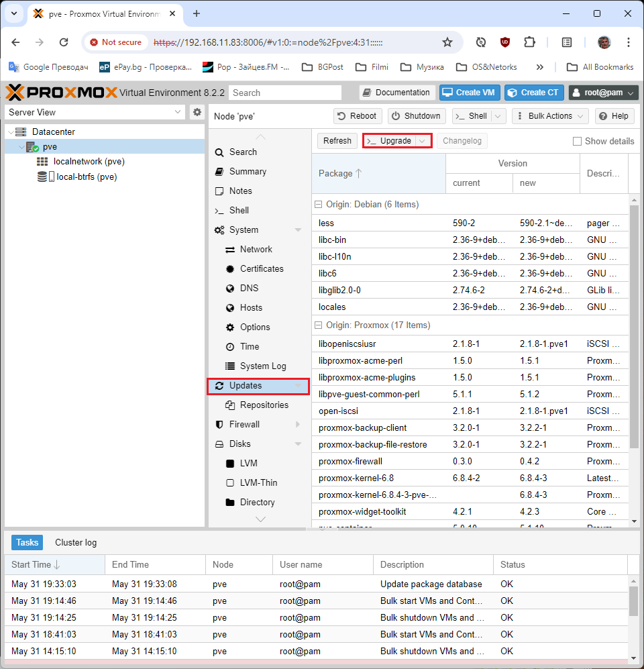Open the Documentation button
Image resolution: width=644 pixels, height=669 pixels.
coord(397,93)
